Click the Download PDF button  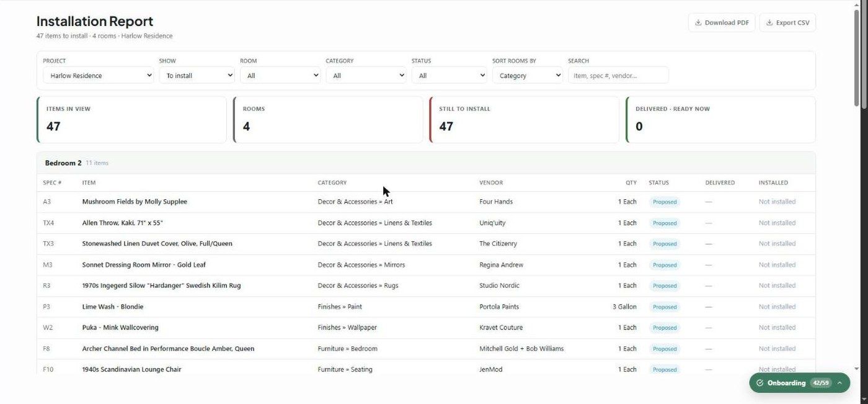pyautogui.click(x=722, y=23)
